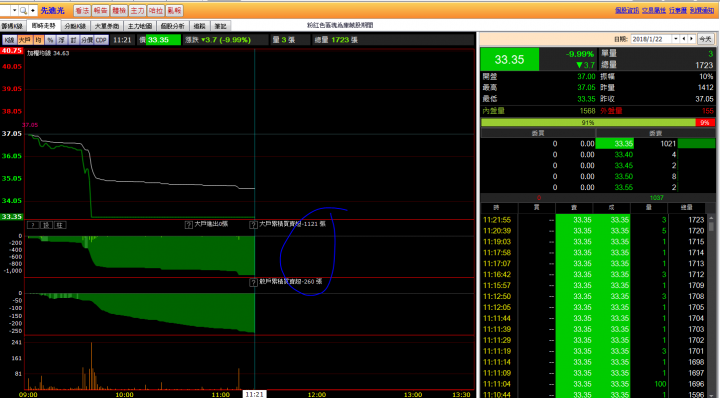The height and width of the screenshot is (398, 720).
Task: Click the trade list vertical scrollbar
Action: pos(712,305)
